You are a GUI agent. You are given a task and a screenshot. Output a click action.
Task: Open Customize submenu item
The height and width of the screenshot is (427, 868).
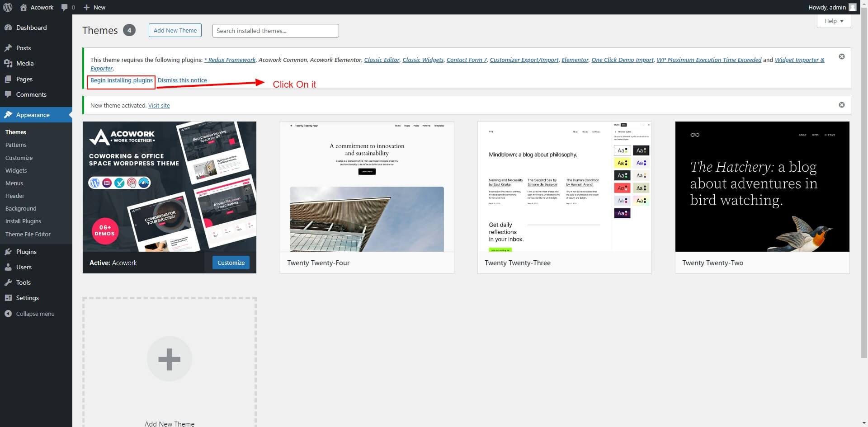pos(19,158)
